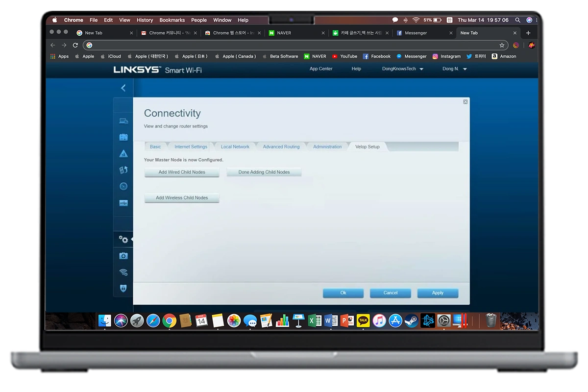The height and width of the screenshot is (392, 588).
Task: Apply the router settings changes
Action: click(438, 293)
